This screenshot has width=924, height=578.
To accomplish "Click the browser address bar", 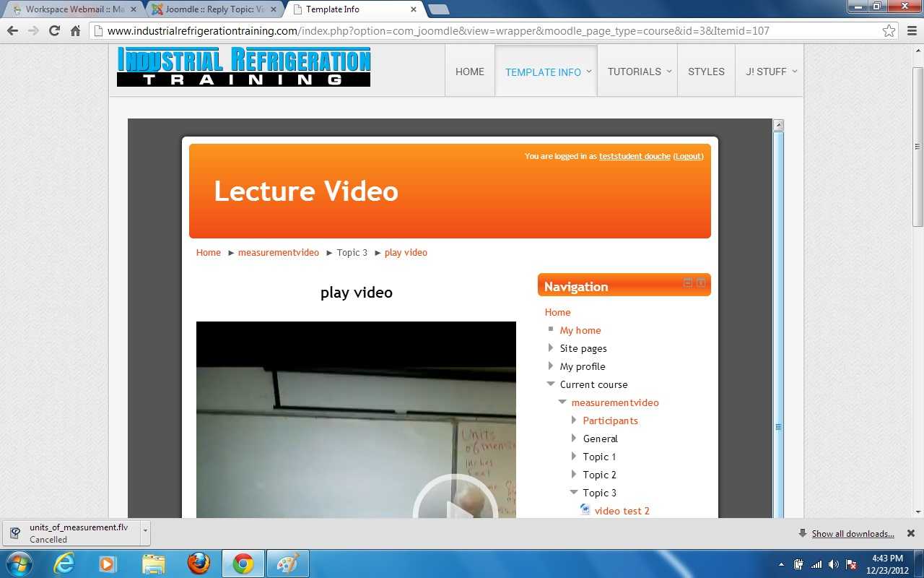I will click(491, 31).
